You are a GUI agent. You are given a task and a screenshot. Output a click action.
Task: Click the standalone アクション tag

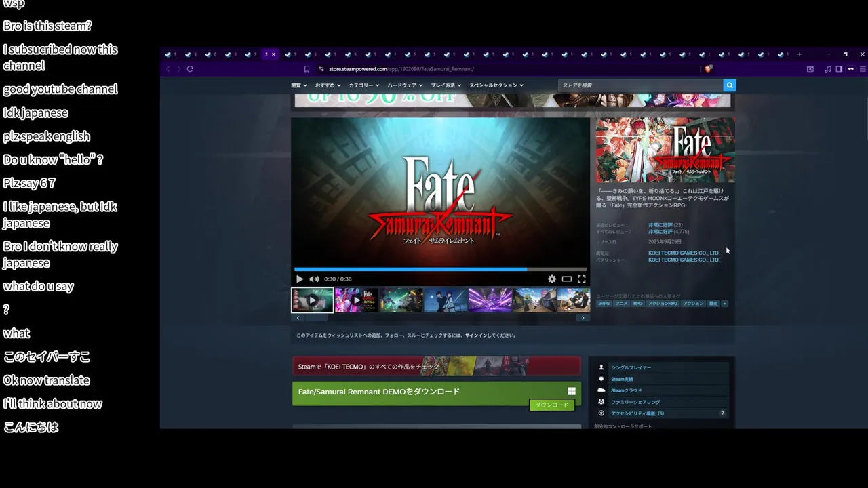(693, 304)
